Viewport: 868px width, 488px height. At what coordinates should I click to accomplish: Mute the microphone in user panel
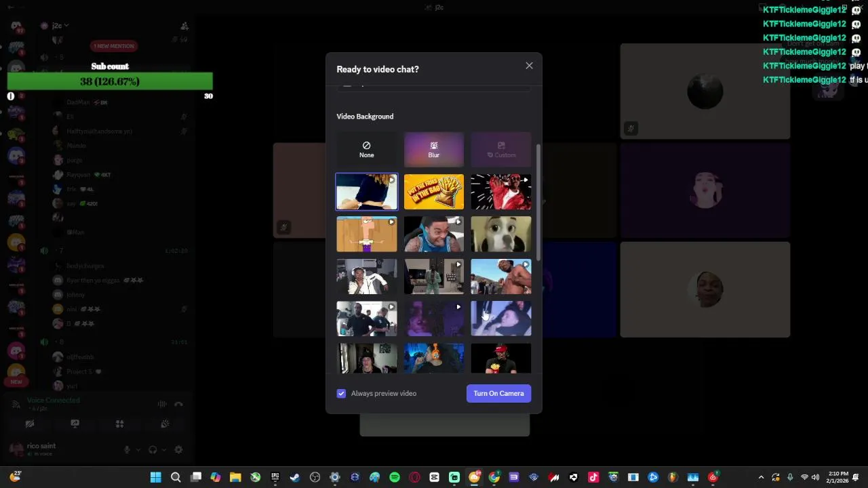coord(127,449)
